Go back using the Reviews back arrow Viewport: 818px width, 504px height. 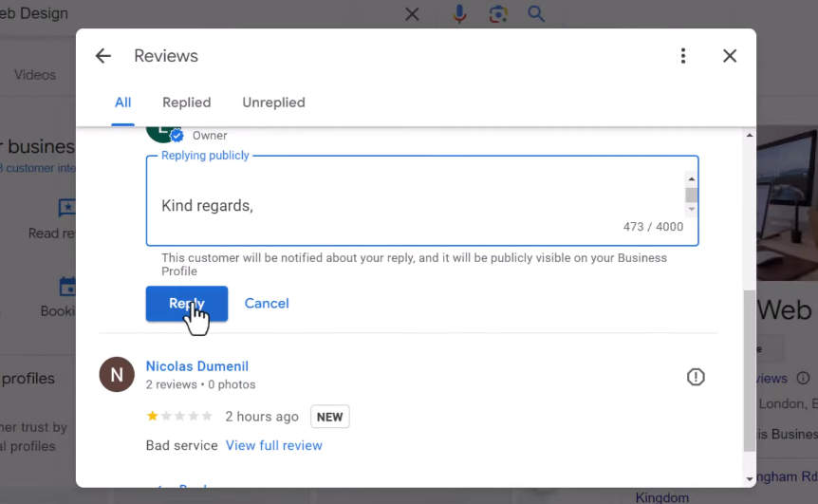coord(103,56)
